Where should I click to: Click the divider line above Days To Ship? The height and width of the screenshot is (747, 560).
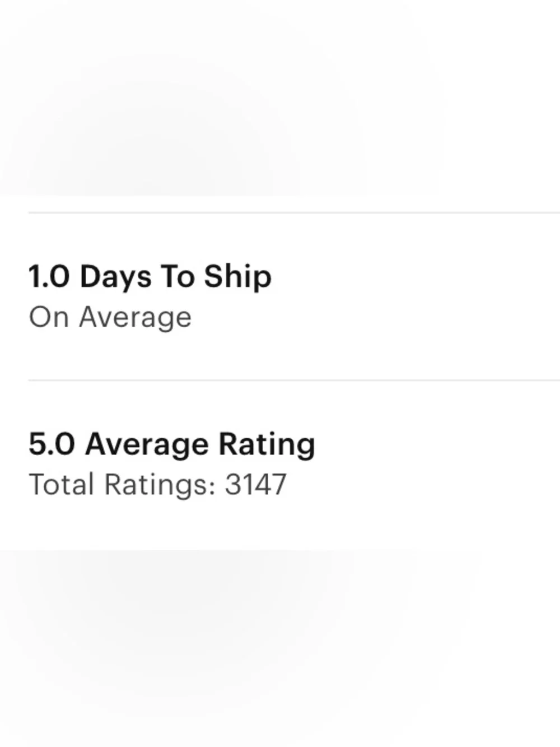pos(294,212)
